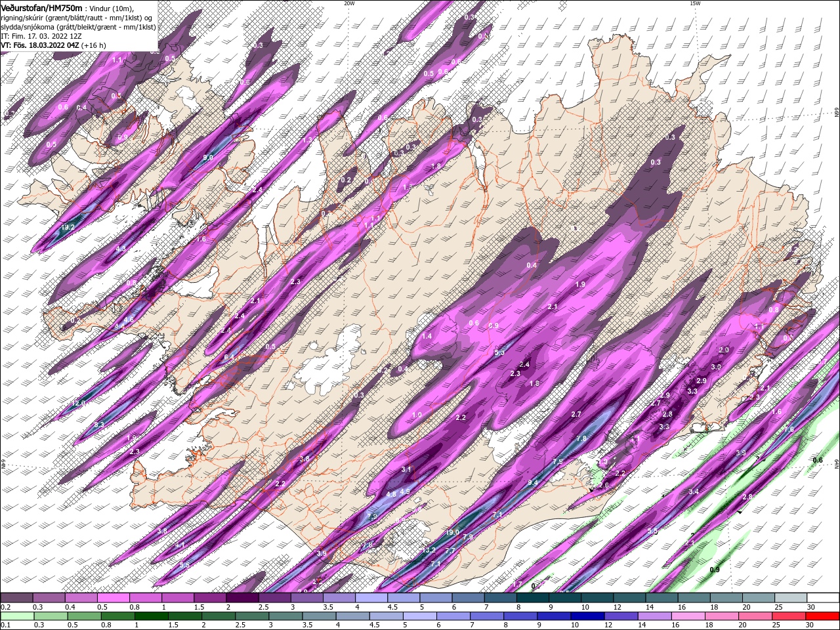Viewport: 840px width, 630px height.
Task: Click the 6.4 precipitation value on the map
Action: [x=229, y=357]
